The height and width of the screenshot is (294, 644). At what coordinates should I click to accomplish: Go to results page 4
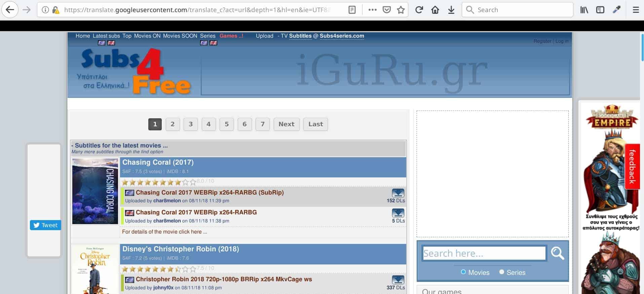click(x=209, y=124)
